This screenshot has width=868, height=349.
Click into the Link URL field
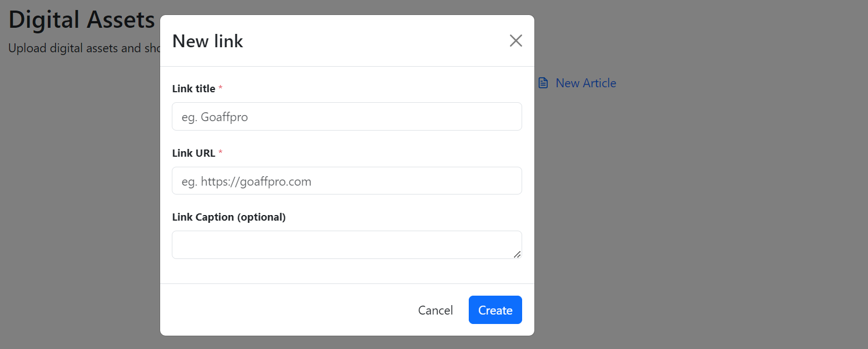[346, 181]
